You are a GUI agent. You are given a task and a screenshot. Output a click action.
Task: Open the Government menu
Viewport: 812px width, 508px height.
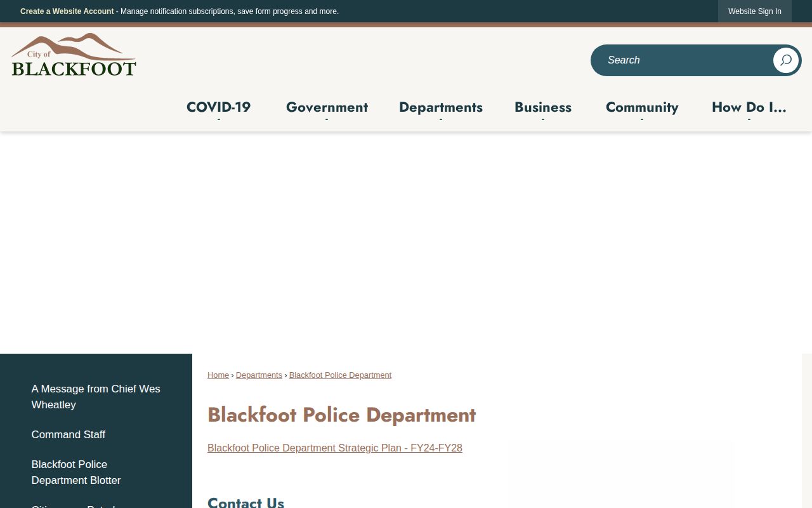click(327, 107)
